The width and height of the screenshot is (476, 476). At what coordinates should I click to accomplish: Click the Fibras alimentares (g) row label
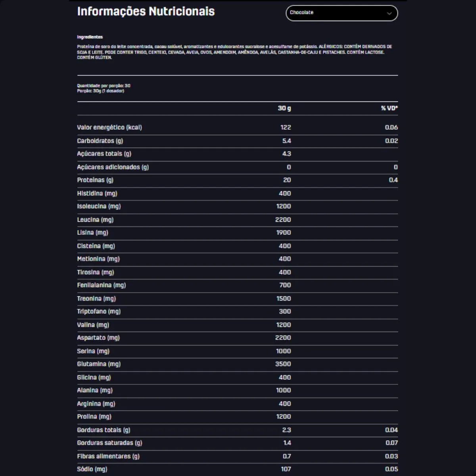[x=108, y=456]
